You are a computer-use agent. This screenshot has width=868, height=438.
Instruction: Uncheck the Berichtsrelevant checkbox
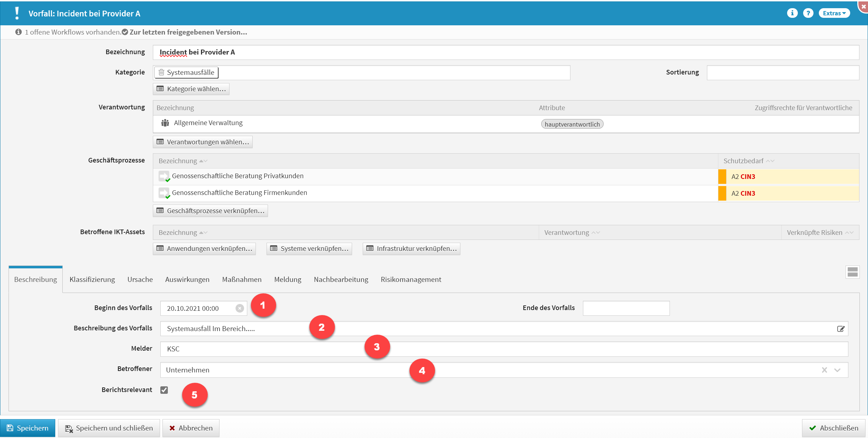pos(164,390)
